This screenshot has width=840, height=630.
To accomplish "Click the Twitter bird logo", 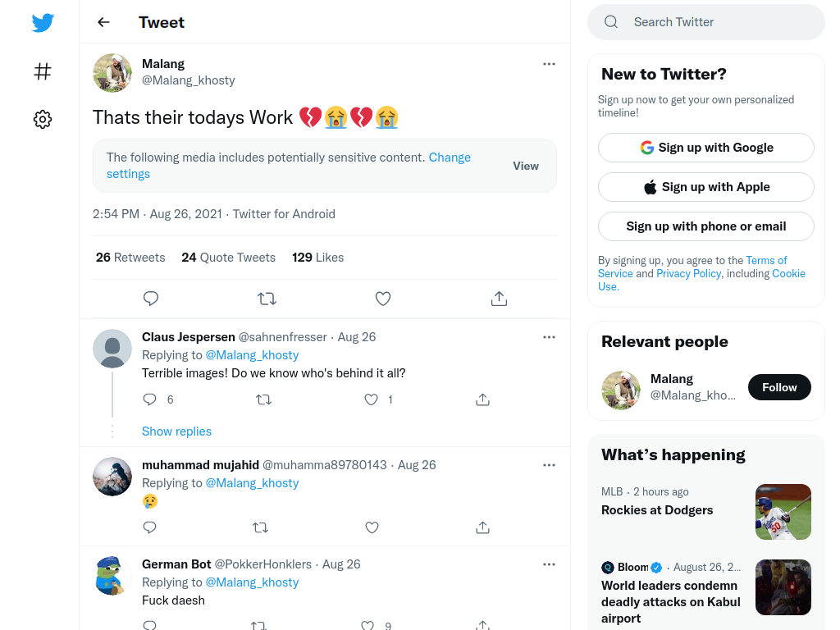I will [43, 22].
